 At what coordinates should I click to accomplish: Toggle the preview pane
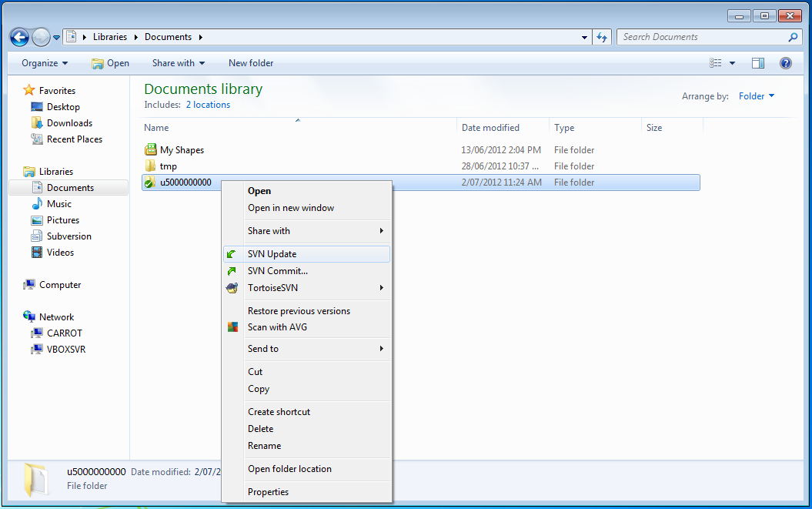[x=758, y=62]
